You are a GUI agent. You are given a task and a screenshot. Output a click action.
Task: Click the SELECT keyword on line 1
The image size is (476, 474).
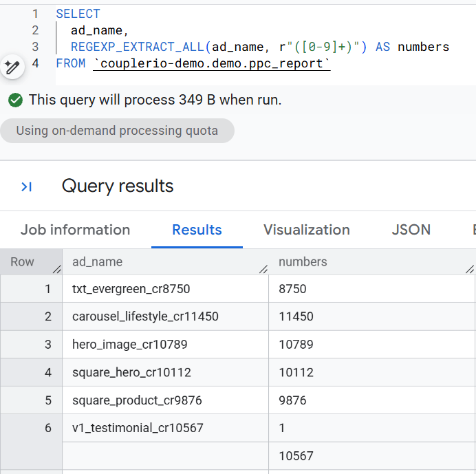78,14
